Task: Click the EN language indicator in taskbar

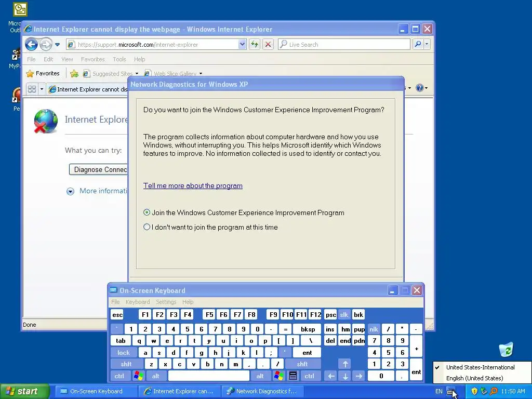Action: tap(438, 391)
